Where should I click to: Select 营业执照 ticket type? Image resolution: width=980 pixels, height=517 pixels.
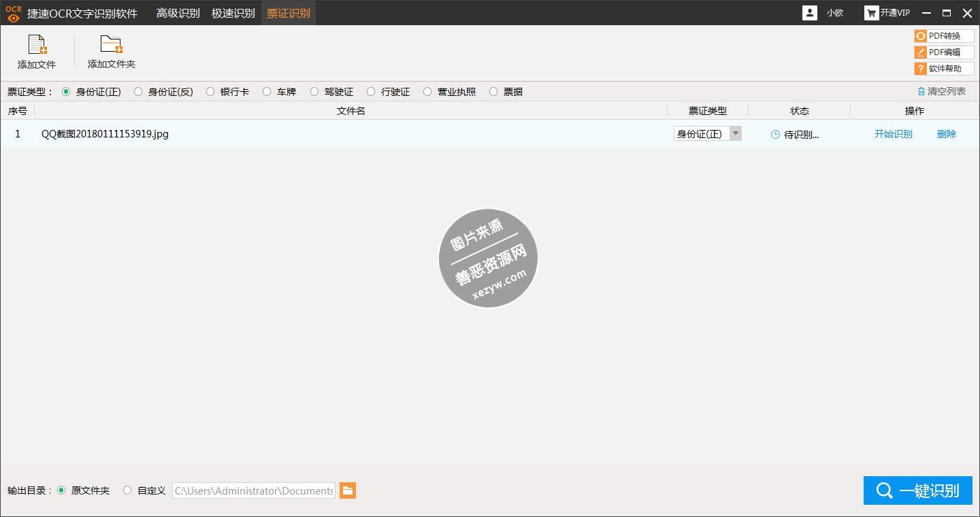[x=427, y=91]
